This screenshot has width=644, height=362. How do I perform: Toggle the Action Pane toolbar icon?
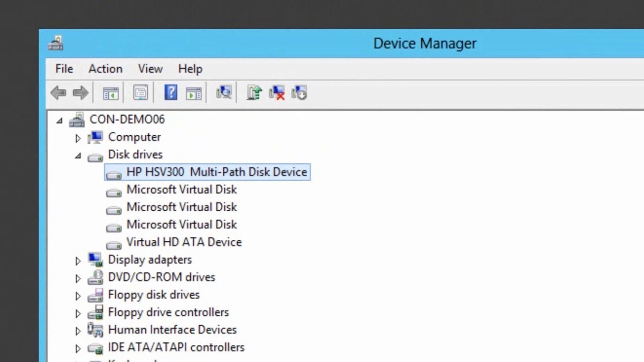[x=194, y=93]
